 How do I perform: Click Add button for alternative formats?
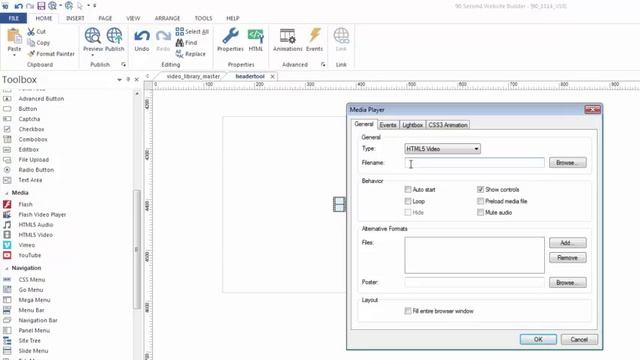(568, 243)
